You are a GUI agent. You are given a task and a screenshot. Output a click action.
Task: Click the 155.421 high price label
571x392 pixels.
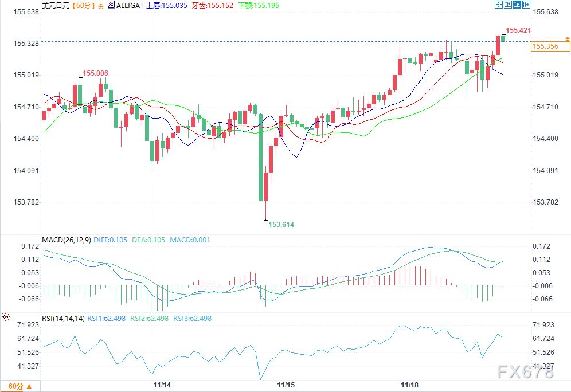tap(518, 30)
